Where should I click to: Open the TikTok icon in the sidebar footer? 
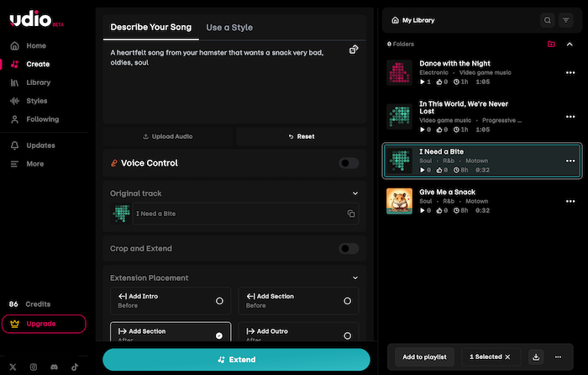[74, 367]
